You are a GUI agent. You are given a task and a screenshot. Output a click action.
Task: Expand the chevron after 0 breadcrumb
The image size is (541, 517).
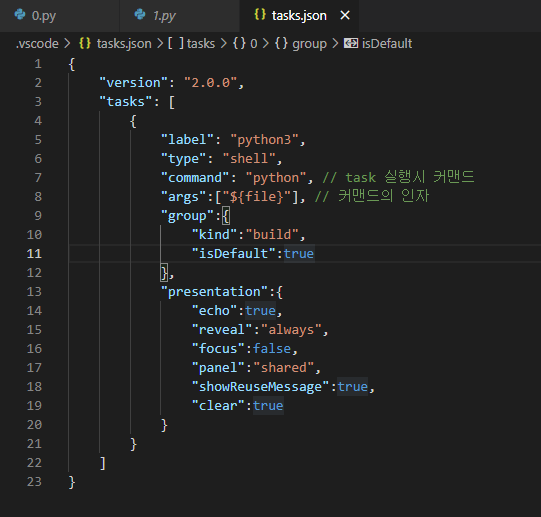pyautogui.click(x=266, y=43)
